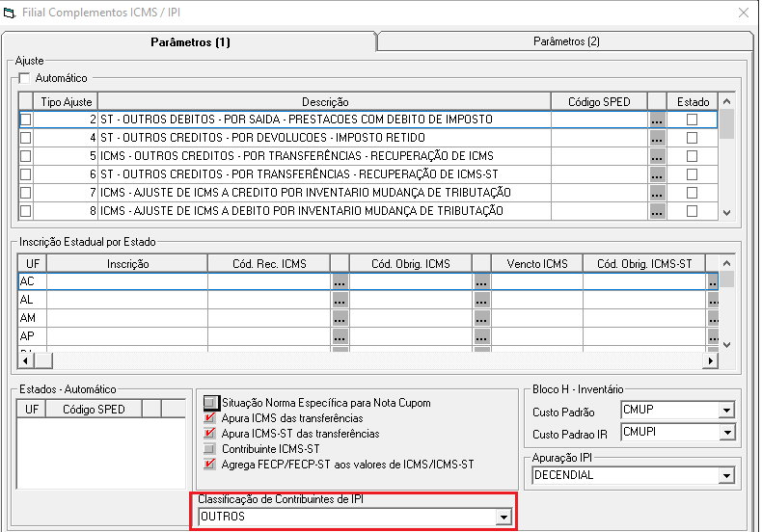Open Cód. Obrig. ICMS-ST lookup for AC
The height and width of the screenshot is (532, 762).
713,281
